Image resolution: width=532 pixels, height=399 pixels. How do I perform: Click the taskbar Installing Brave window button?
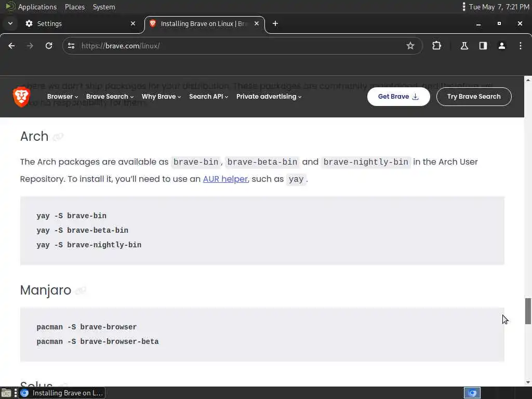(62, 393)
